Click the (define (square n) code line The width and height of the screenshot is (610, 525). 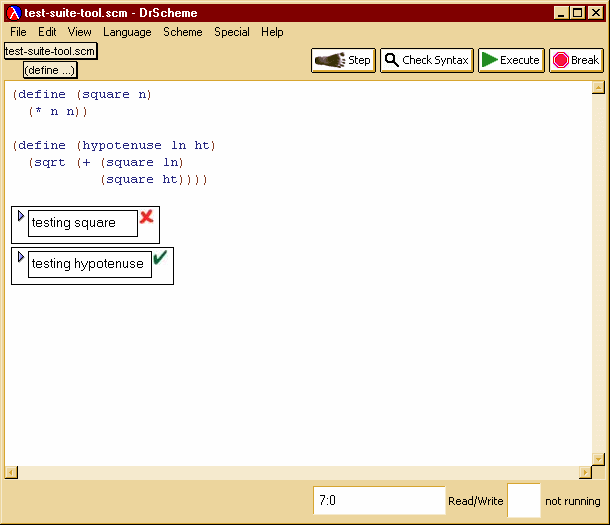click(x=82, y=94)
